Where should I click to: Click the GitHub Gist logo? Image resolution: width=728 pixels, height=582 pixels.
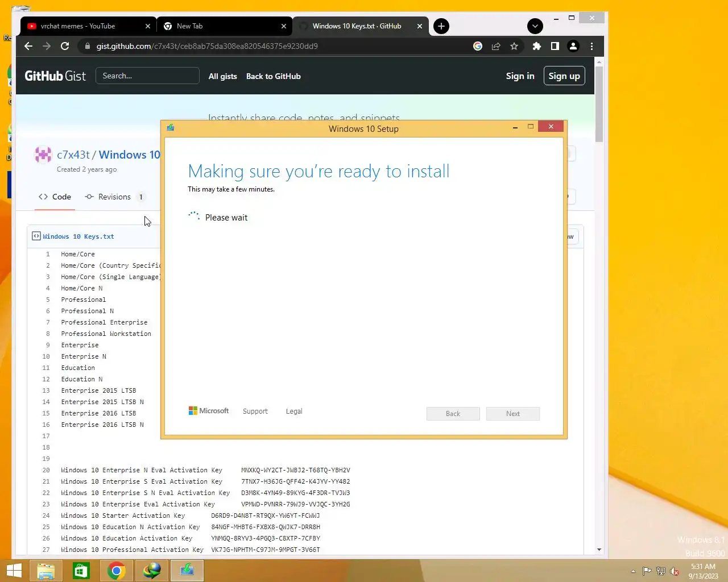point(55,76)
